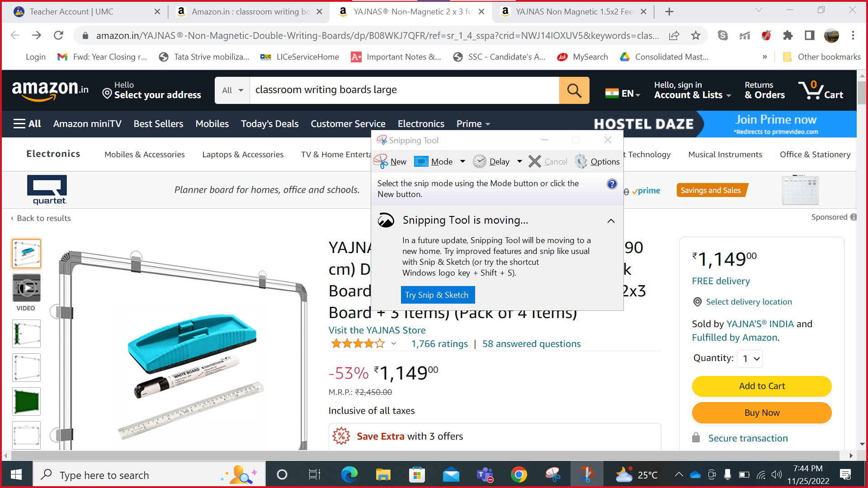The width and height of the screenshot is (868, 488).
Task: Open the Snipping Tool Options
Action: [x=597, y=161]
